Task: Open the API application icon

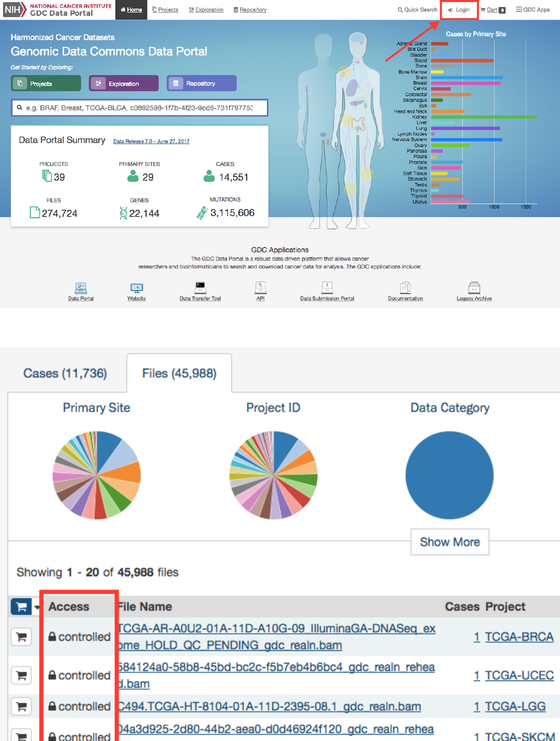Action: 260,288
